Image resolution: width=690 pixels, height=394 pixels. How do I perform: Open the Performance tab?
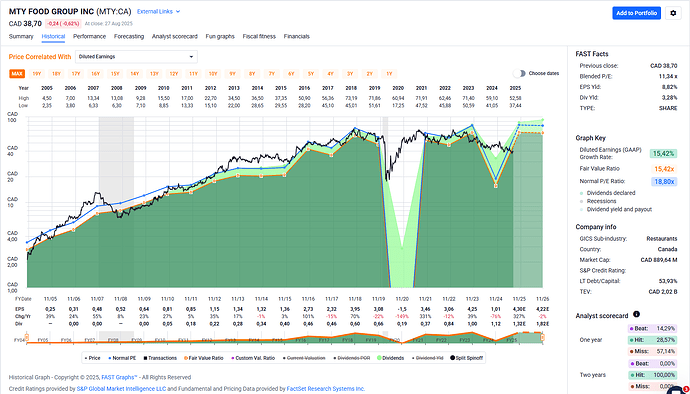point(89,37)
